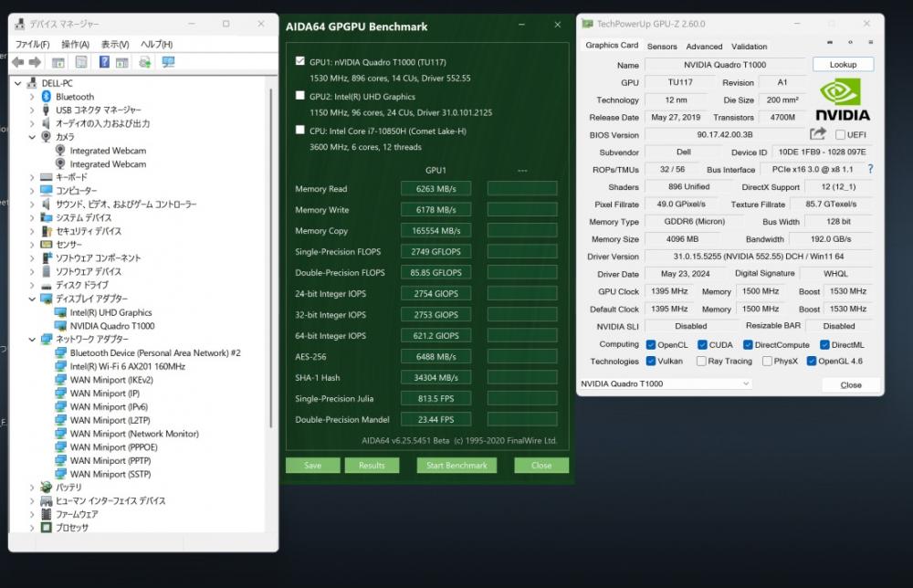Click the ディスク ドライブ category icon
The width and height of the screenshot is (913, 588).
point(47,285)
